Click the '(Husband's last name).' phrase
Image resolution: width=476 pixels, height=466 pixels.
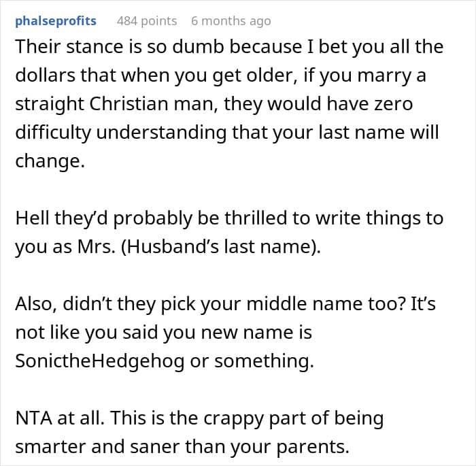221,247
